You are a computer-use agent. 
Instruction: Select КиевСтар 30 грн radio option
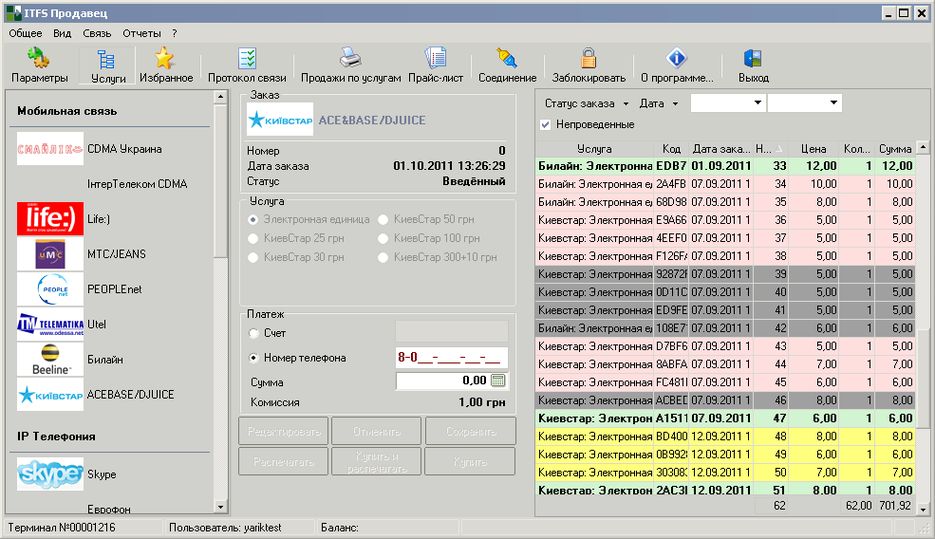click(253, 258)
